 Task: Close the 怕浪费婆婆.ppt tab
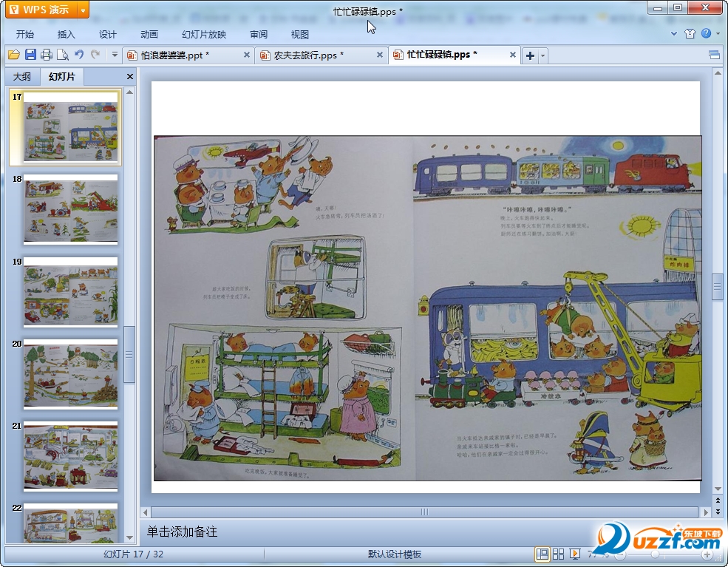[x=247, y=55]
